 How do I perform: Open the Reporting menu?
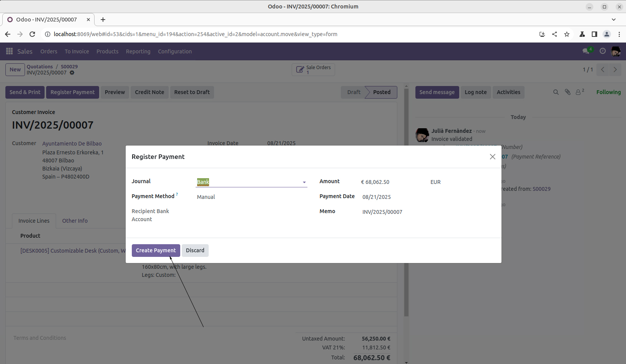138,51
